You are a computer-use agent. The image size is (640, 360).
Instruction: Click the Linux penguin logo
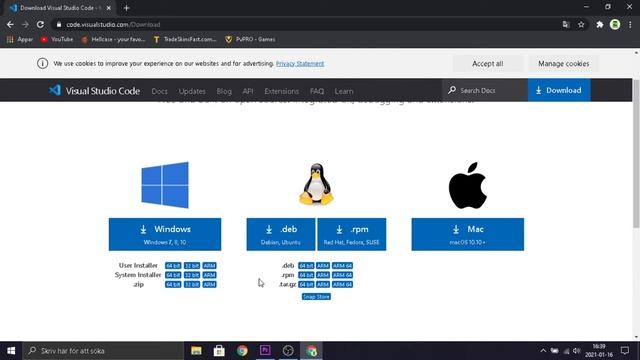(x=316, y=184)
